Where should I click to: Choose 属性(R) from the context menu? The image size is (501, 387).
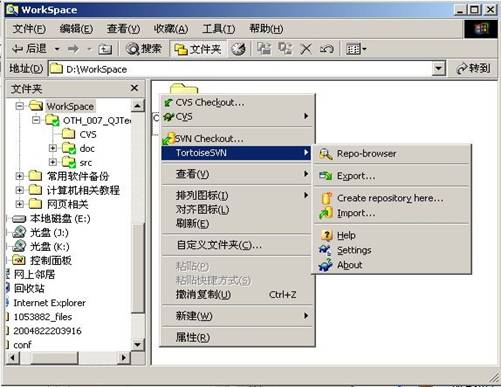(237, 337)
